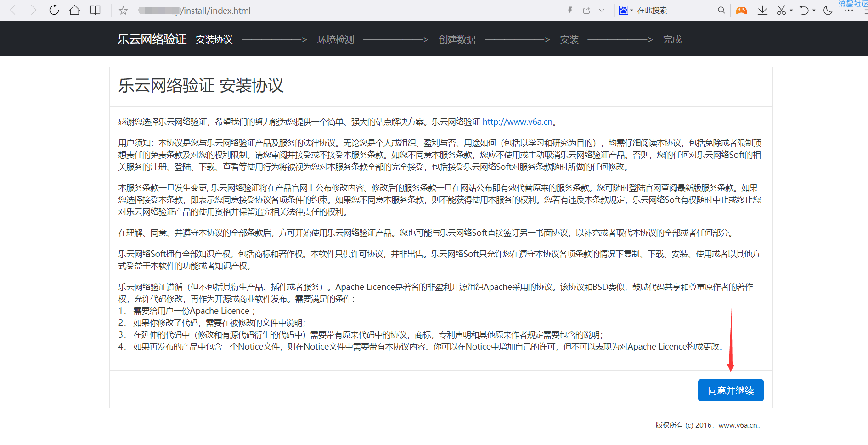This screenshot has width=868, height=445.
Task: Expand the address bar dropdown chevron
Action: click(602, 11)
